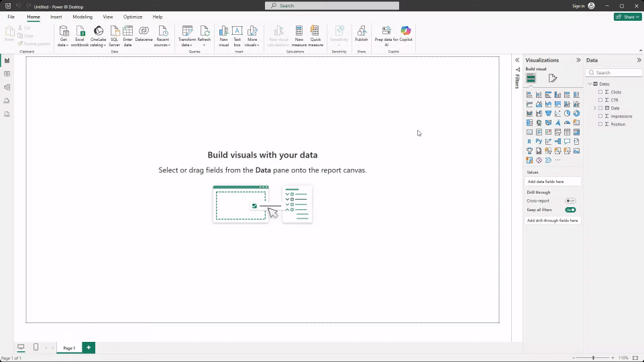
Task: Click Sign in at top right
Action: tap(583, 6)
